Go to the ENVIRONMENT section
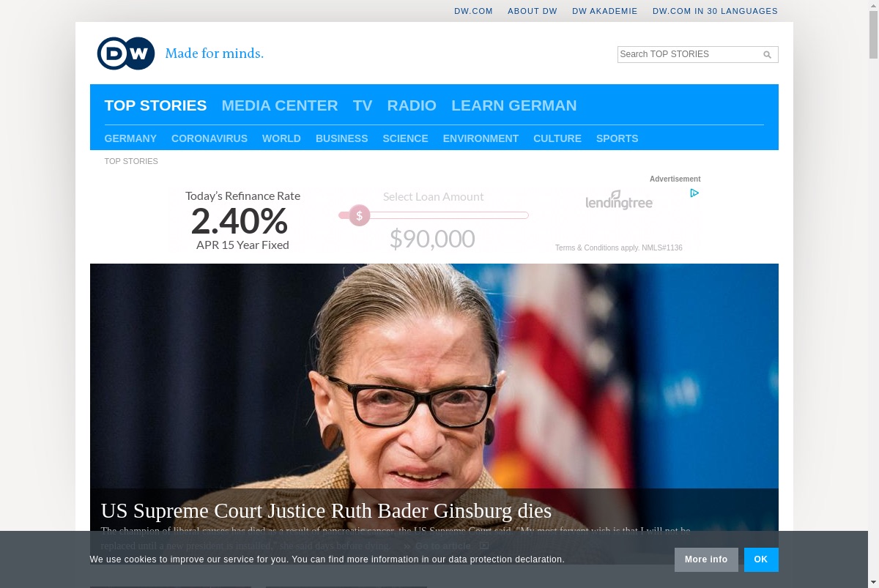 tap(481, 138)
